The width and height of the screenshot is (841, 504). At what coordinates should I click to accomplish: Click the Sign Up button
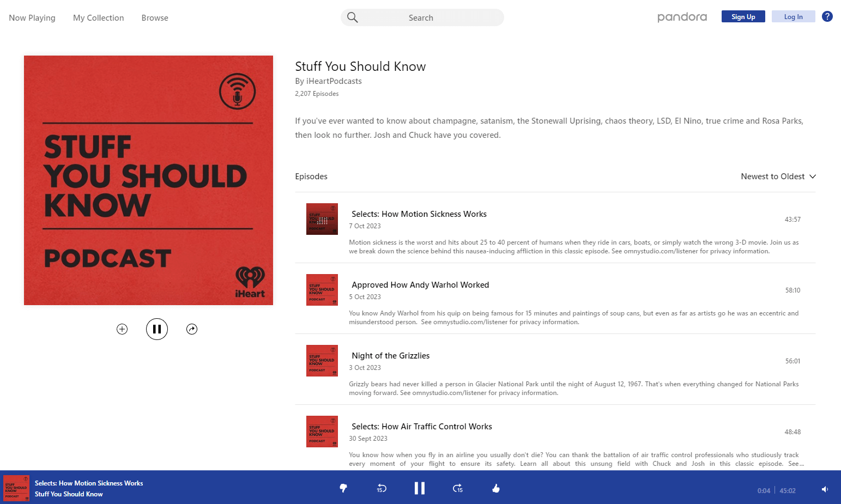pyautogui.click(x=743, y=16)
